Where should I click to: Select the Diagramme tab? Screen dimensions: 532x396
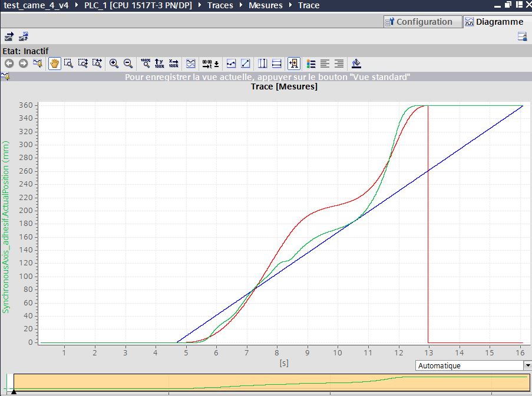[494, 22]
